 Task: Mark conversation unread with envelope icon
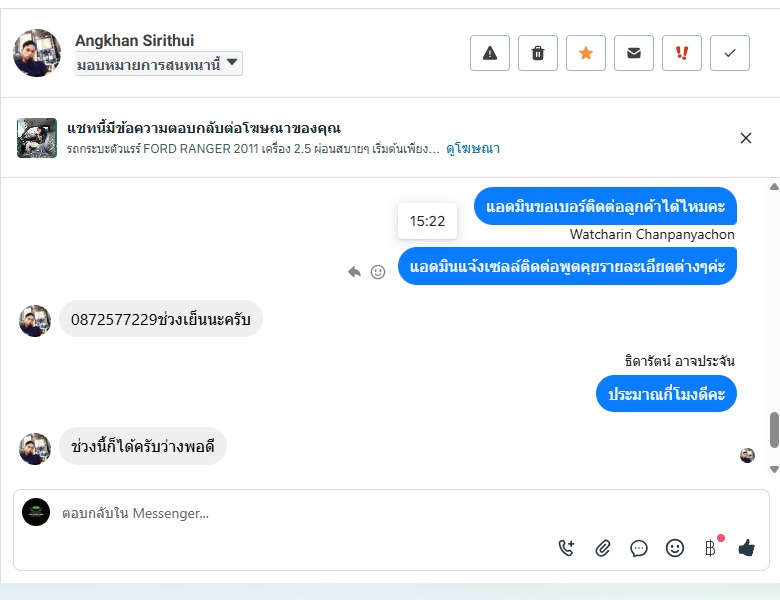coord(634,53)
